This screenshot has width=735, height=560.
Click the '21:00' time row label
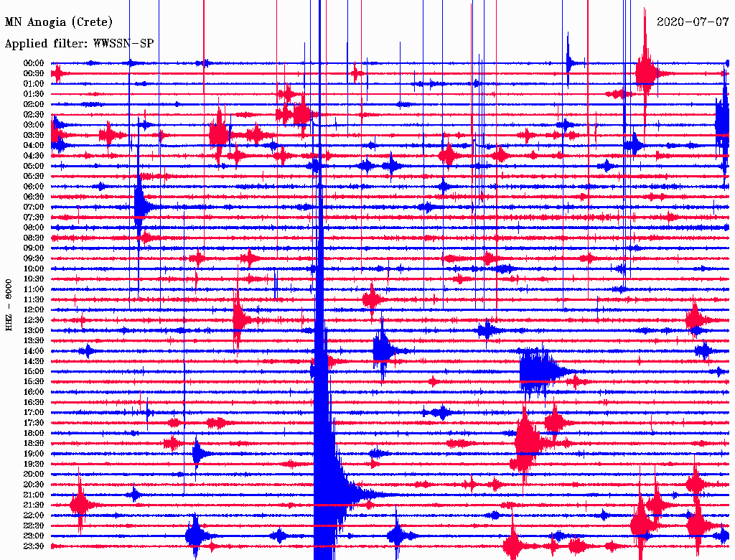pyautogui.click(x=34, y=495)
